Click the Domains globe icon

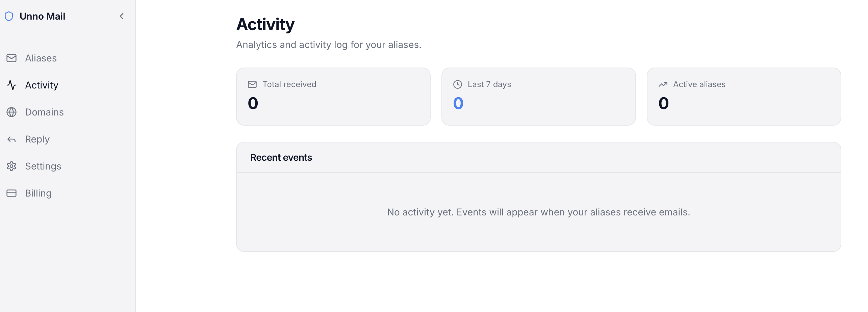11,112
